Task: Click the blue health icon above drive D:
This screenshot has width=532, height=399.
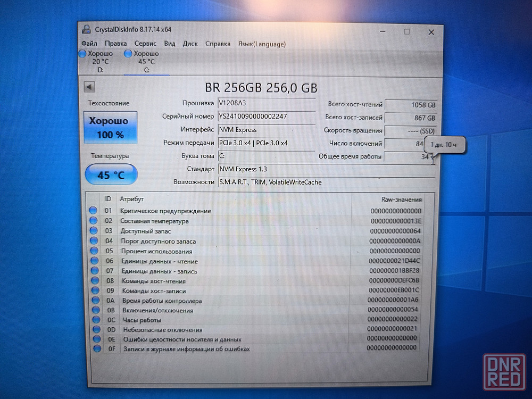Action: [82, 54]
